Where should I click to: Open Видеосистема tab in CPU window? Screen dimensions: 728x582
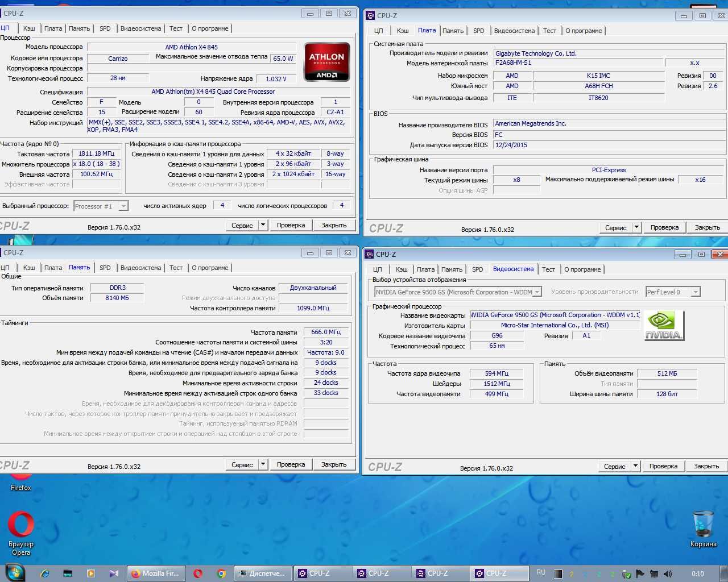point(140,28)
